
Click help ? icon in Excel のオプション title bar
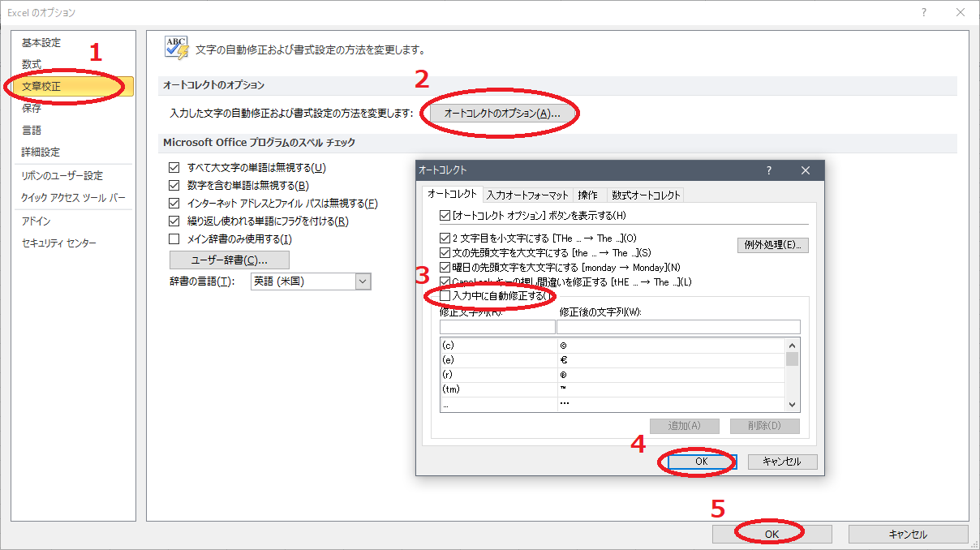pyautogui.click(x=922, y=12)
